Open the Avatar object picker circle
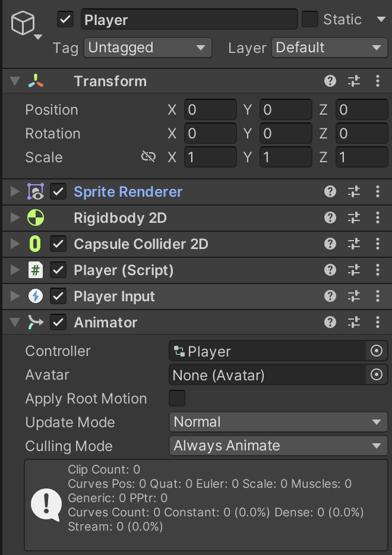392x555 pixels. pyautogui.click(x=377, y=374)
